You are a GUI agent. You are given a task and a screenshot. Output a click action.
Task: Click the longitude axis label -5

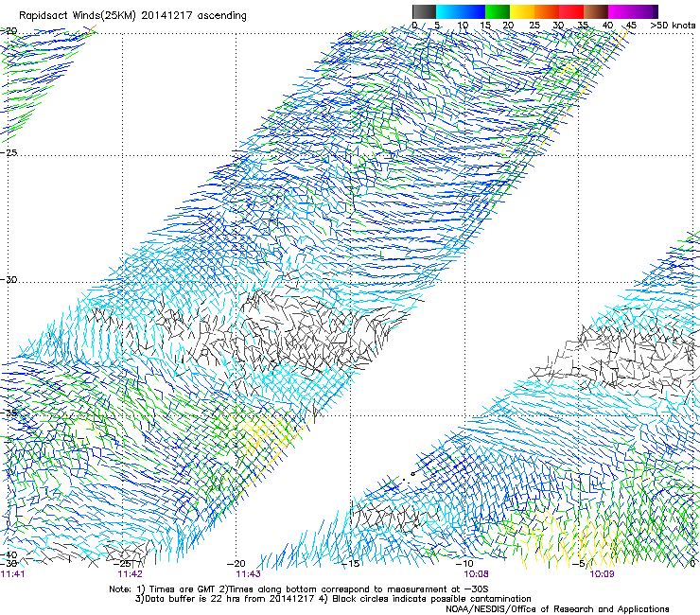click(x=579, y=564)
